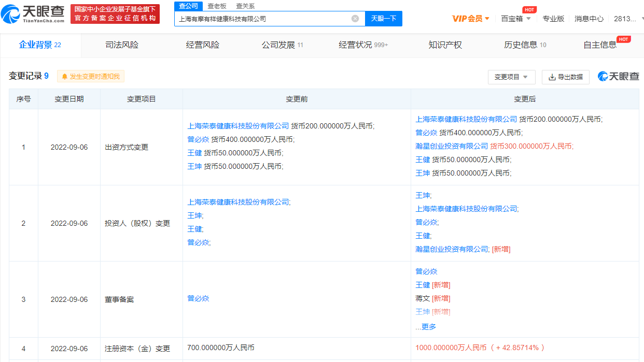Open the VIP会员 dropdown
The height and width of the screenshot is (362, 644).
tap(471, 19)
